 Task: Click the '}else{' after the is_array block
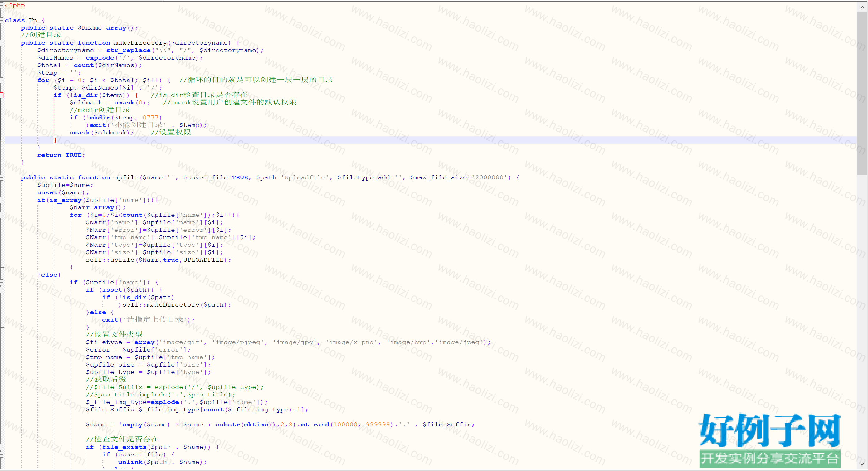(x=49, y=275)
